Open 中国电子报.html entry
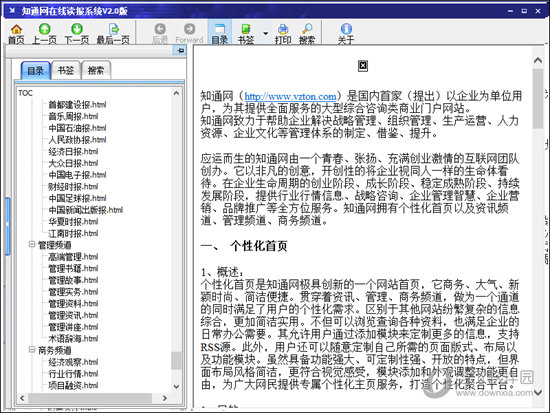 [77, 175]
